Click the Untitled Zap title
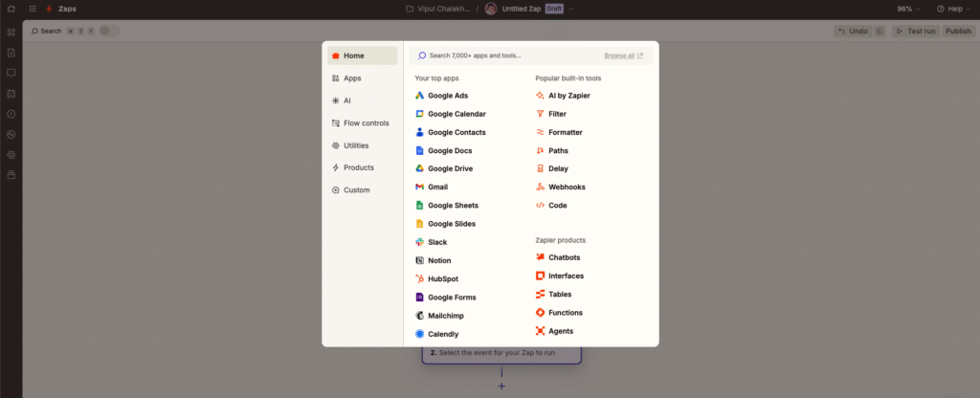Screen dimensions: 980x398 (522, 9)
